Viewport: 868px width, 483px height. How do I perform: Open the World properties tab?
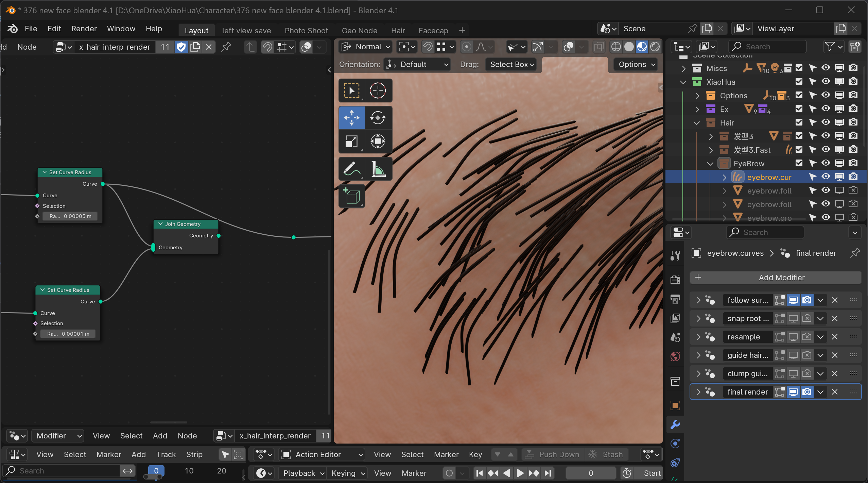(675, 356)
